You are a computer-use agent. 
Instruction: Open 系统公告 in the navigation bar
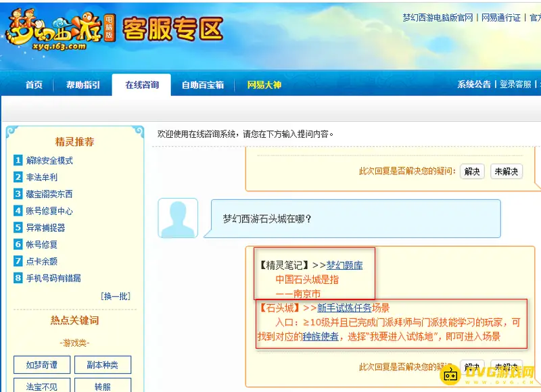tap(474, 84)
